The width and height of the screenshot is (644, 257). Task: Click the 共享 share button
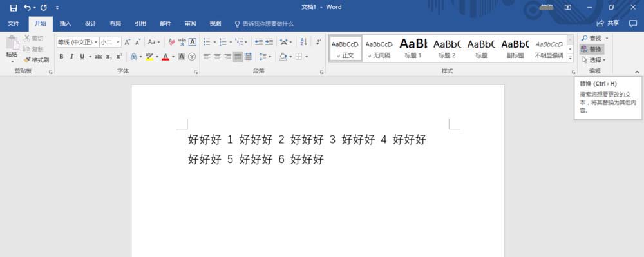608,23
